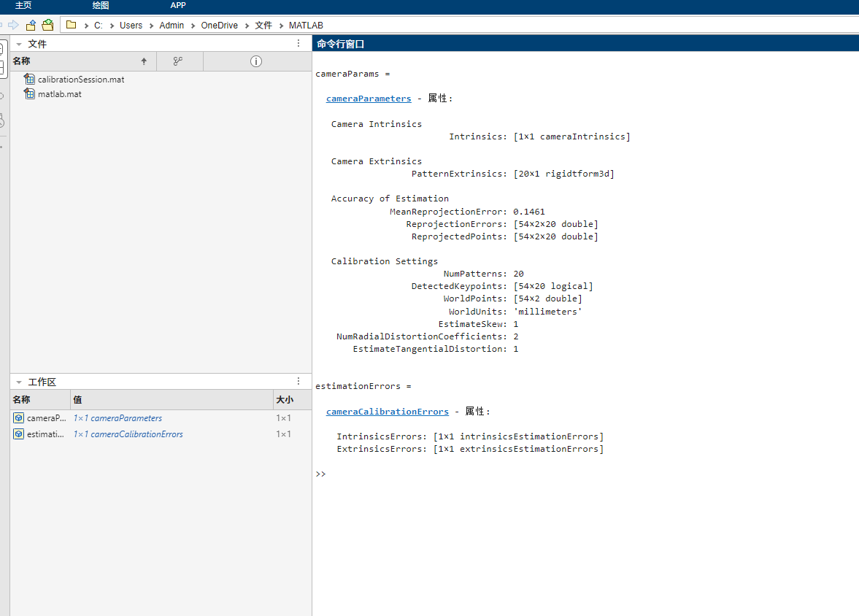
Task: Sort files by 名称 column
Action: click(83, 61)
